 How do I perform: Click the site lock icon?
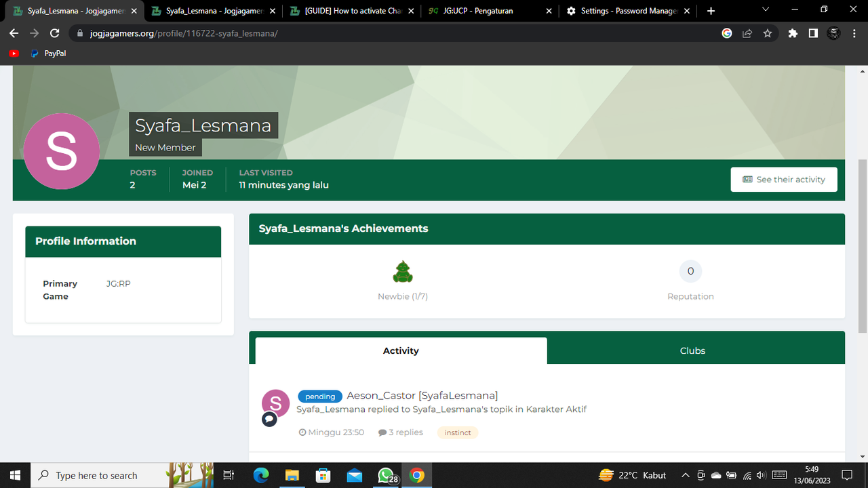(79, 33)
